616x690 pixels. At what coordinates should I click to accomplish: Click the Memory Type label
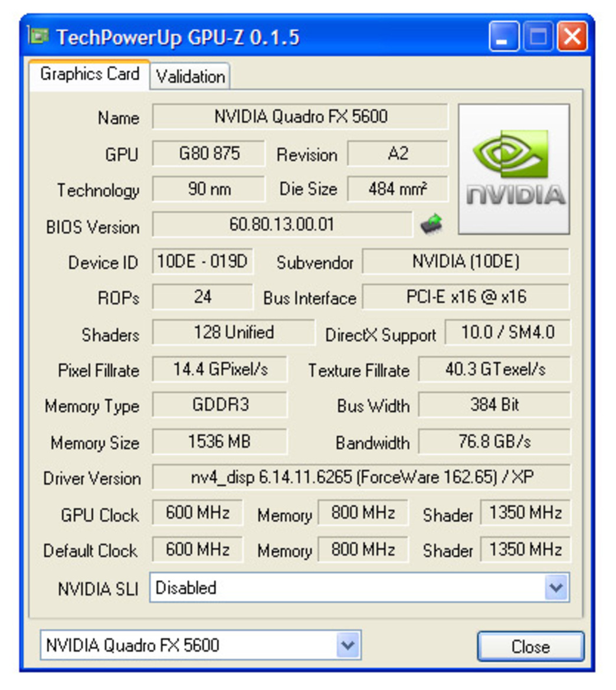point(92,407)
